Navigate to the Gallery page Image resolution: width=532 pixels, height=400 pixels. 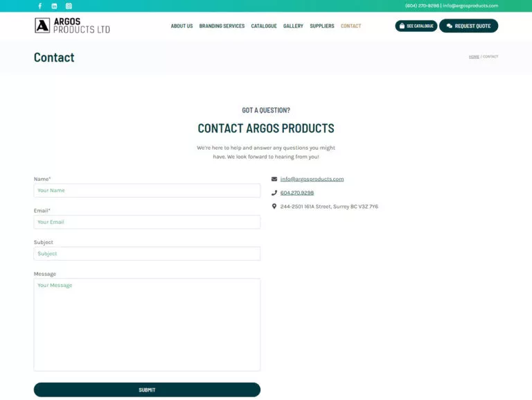coord(293,26)
